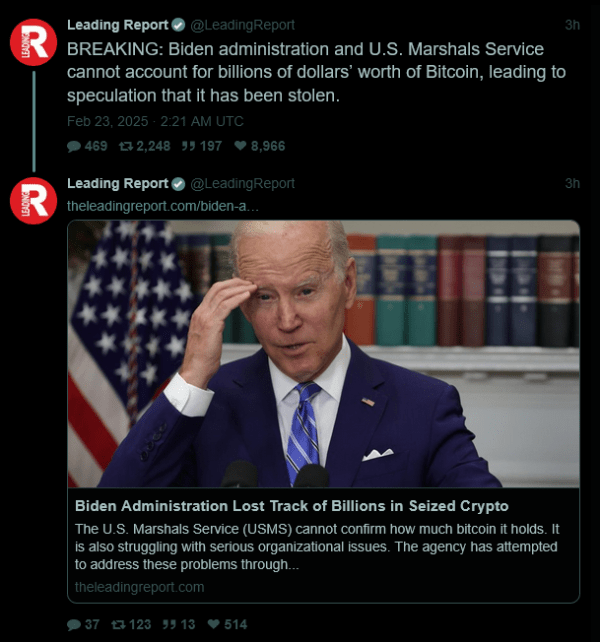
Task: Click the first tweet's reply bubble icon
Action: (74, 146)
